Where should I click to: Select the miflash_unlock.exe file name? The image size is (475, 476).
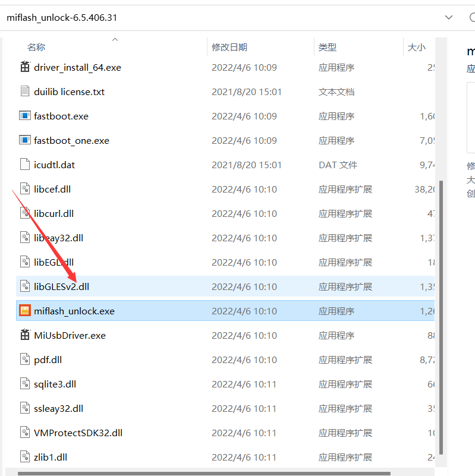[x=74, y=311]
